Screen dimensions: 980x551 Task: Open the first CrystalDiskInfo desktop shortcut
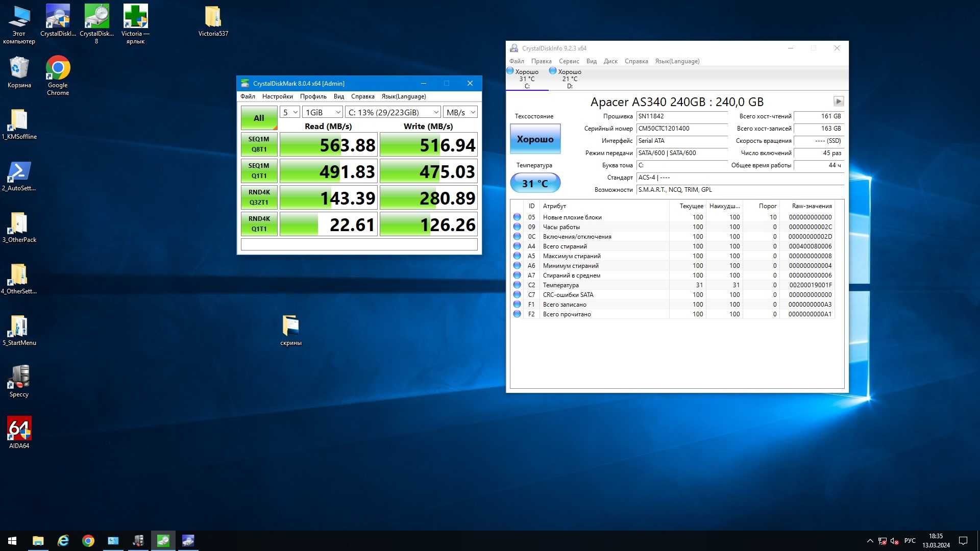pyautogui.click(x=58, y=21)
